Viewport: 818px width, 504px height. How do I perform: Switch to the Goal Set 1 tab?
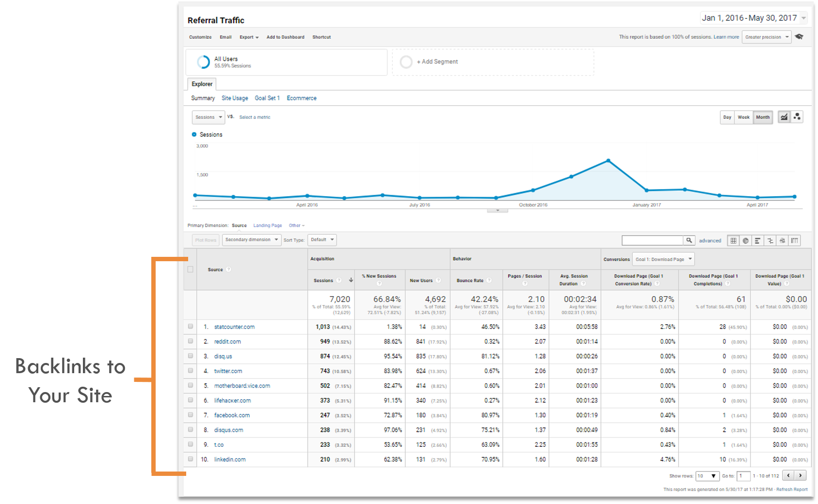[267, 98]
